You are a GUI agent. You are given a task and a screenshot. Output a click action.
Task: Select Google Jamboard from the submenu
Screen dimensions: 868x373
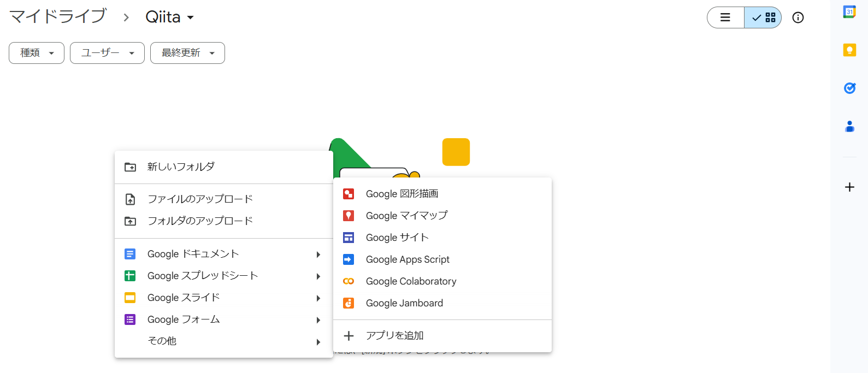click(442, 303)
